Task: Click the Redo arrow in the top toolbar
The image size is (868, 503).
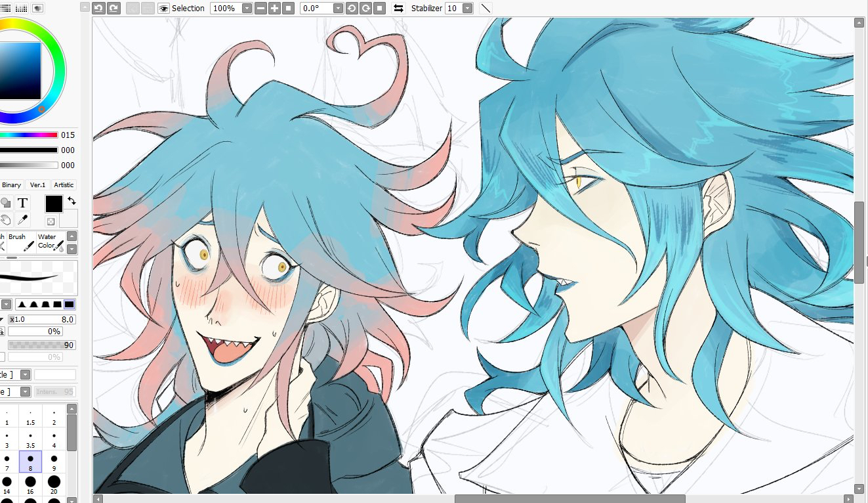Action: click(x=114, y=9)
